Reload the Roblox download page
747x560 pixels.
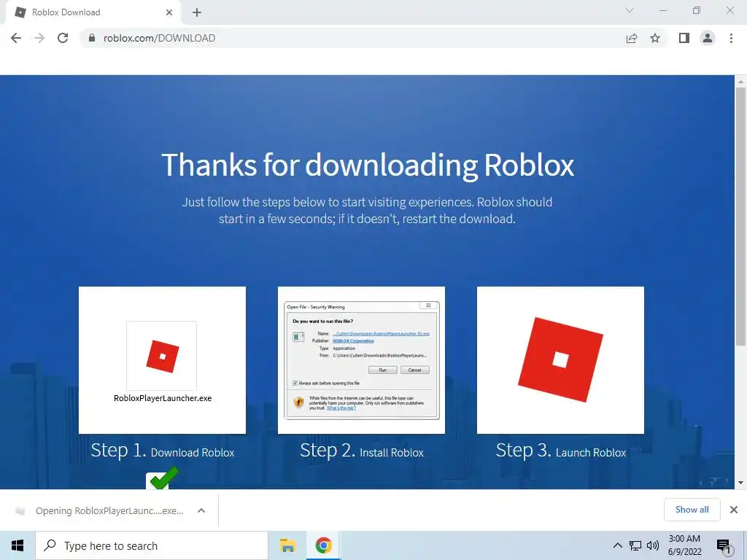point(63,38)
